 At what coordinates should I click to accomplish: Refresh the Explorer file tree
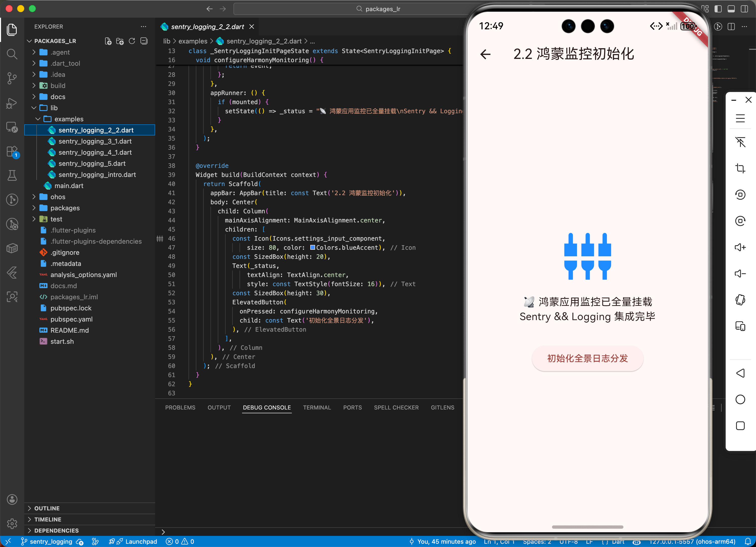pyautogui.click(x=132, y=41)
